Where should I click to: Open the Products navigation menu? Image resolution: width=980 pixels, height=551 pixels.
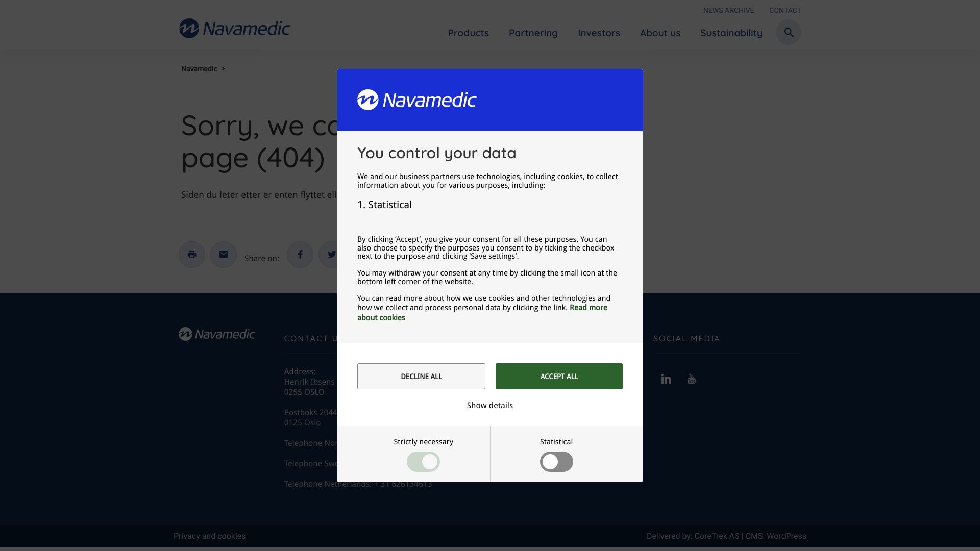coord(469,32)
